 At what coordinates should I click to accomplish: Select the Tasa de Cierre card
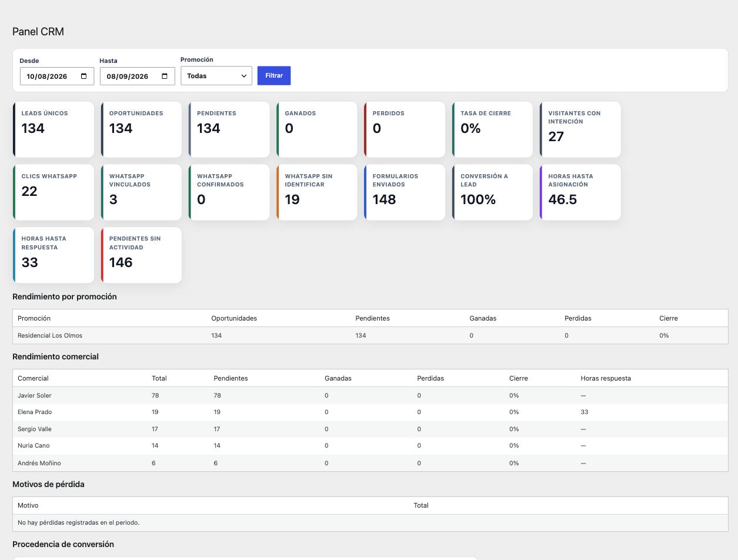(493, 129)
